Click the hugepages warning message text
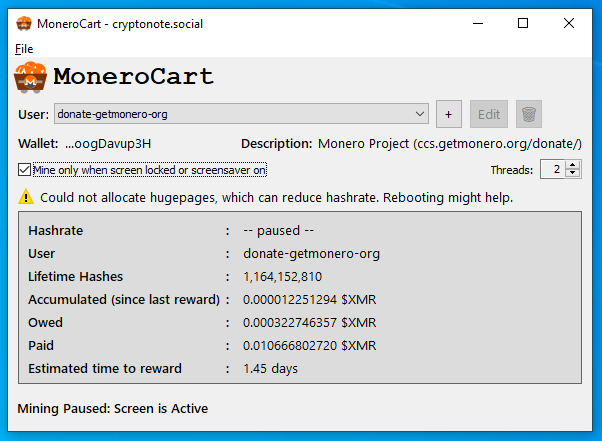Image resolution: width=602 pixels, height=441 pixels. click(x=276, y=197)
